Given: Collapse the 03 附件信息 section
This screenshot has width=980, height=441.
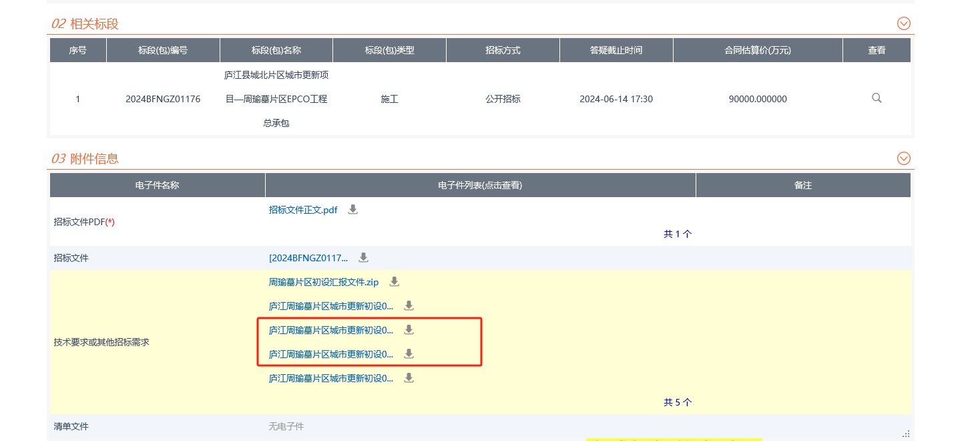Looking at the screenshot, I should 904,158.
